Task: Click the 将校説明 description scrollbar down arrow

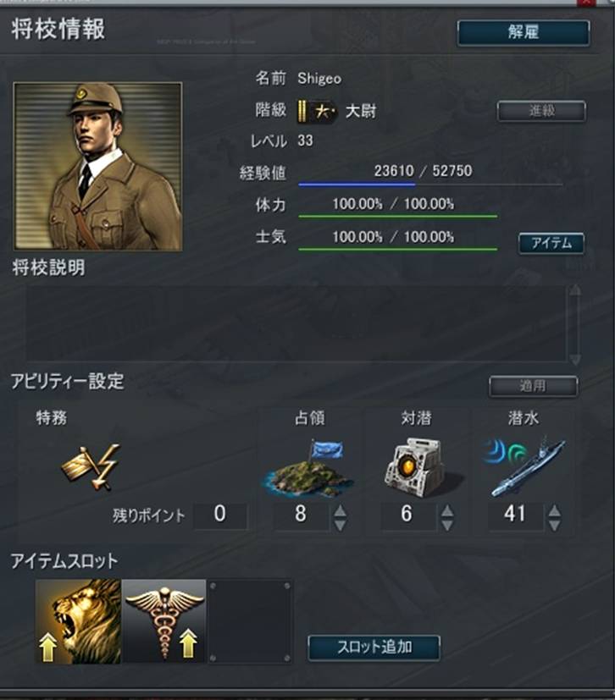Action: tap(575, 359)
